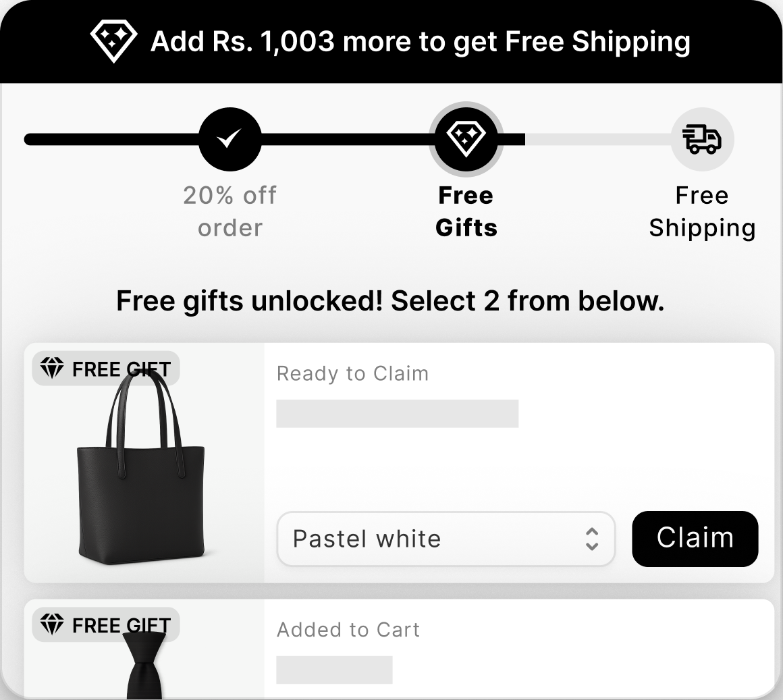Click the checkmark milestone circle
The height and width of the screenshot is (700, 783).
click(230, 140)
